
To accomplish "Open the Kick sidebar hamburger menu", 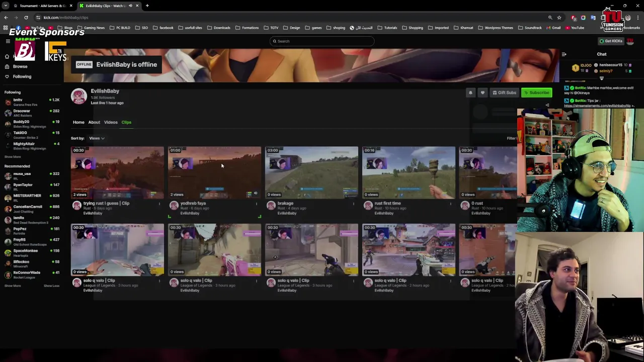I will click(x=8, y=41).
